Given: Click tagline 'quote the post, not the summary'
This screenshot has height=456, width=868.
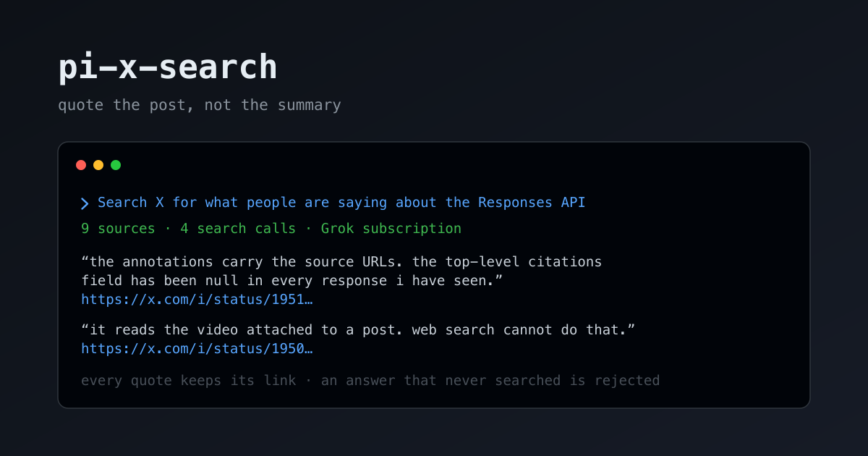Looking at the screenshot, I should (x=200, y=105).
